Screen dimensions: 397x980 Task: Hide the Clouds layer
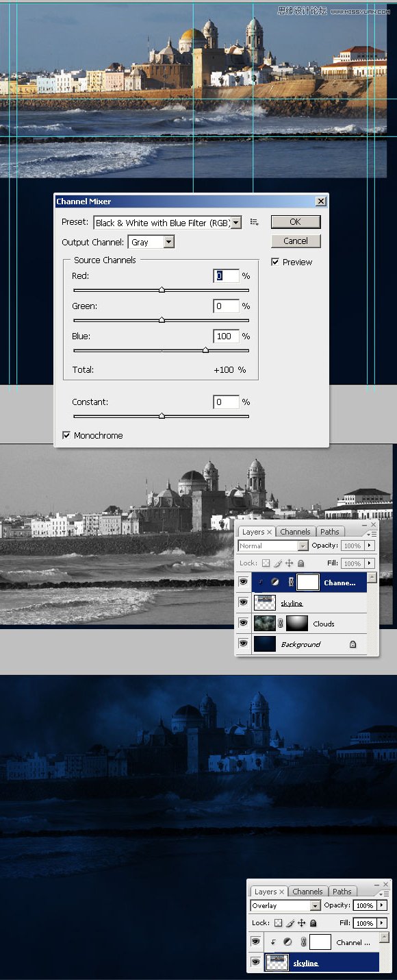[x=243, y=624]
